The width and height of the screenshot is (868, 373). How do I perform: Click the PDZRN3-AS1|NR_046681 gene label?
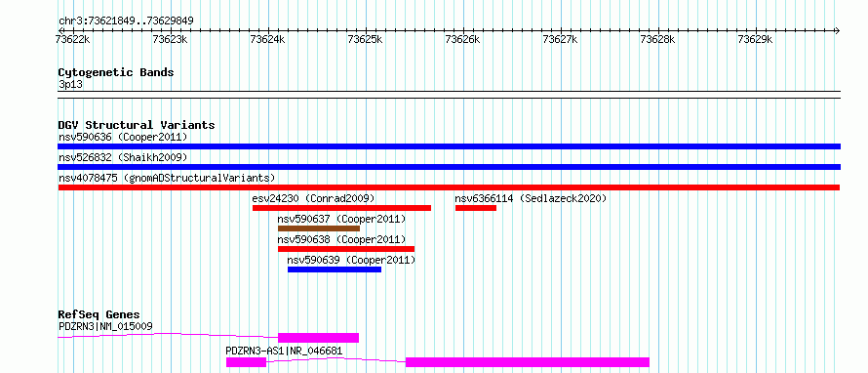284,351
